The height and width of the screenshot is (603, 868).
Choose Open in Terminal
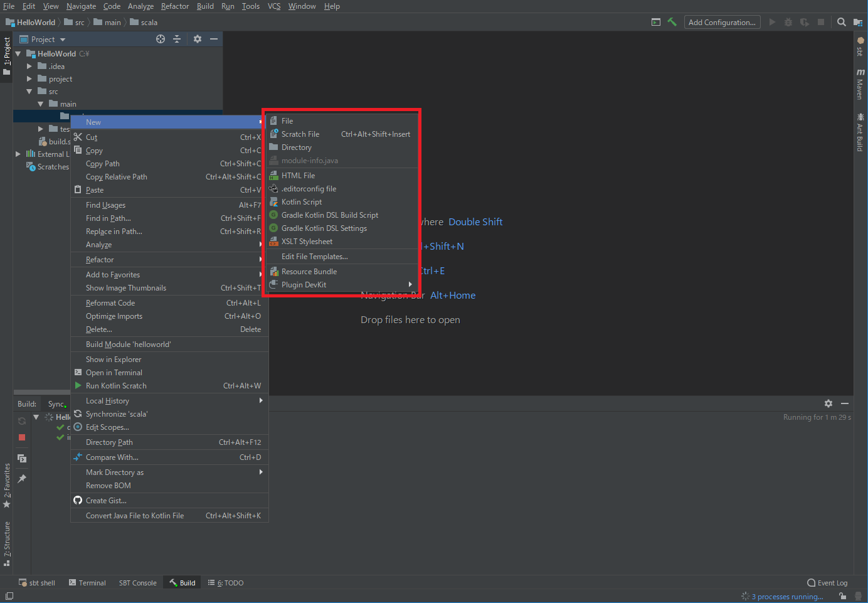(x=169, y=373)
